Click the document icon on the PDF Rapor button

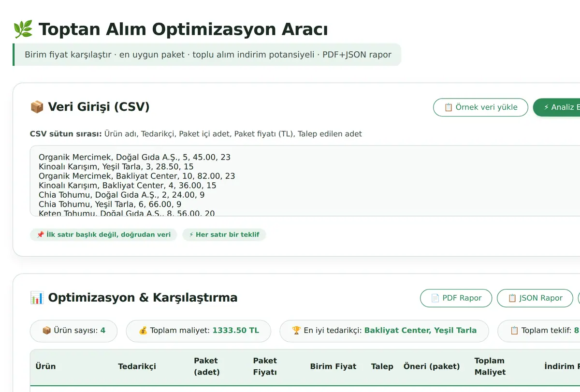[x=435, y=298]
